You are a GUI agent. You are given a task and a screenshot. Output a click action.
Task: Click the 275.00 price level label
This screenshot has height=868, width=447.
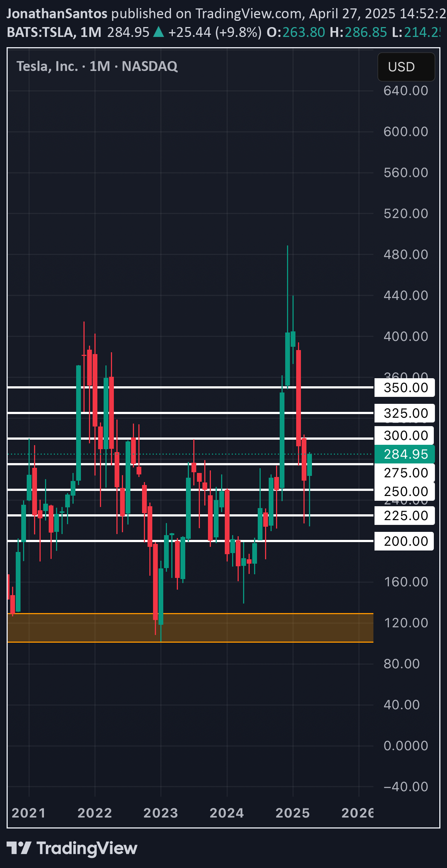point(405,473)
